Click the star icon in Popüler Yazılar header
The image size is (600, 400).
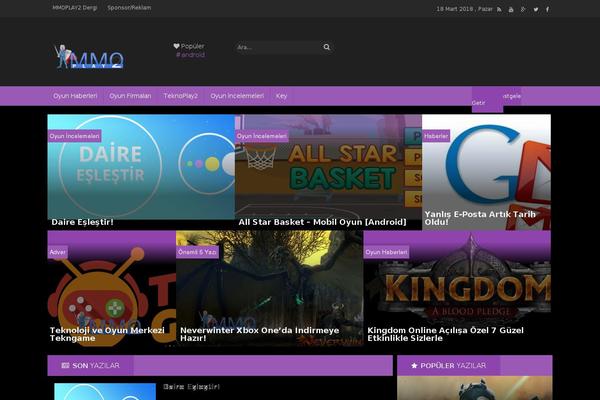coord(414,366)
